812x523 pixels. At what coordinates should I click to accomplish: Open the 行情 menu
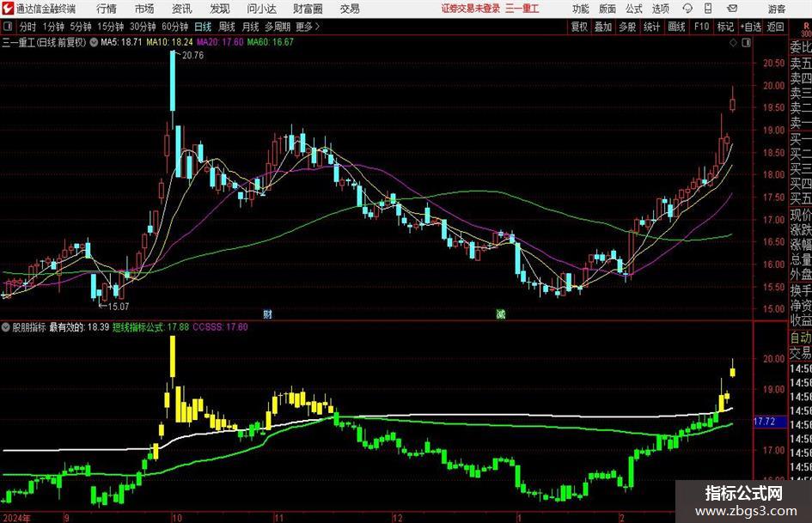click(x=107, y=9)
